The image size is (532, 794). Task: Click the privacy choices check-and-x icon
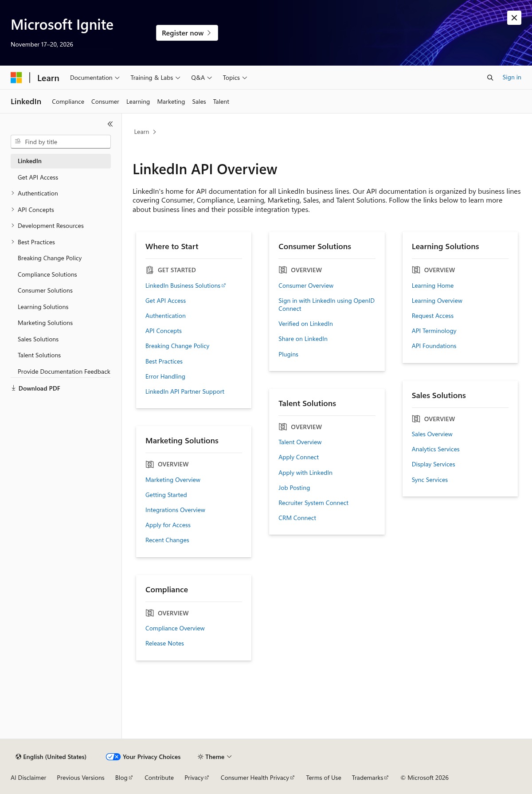[113, 757]
